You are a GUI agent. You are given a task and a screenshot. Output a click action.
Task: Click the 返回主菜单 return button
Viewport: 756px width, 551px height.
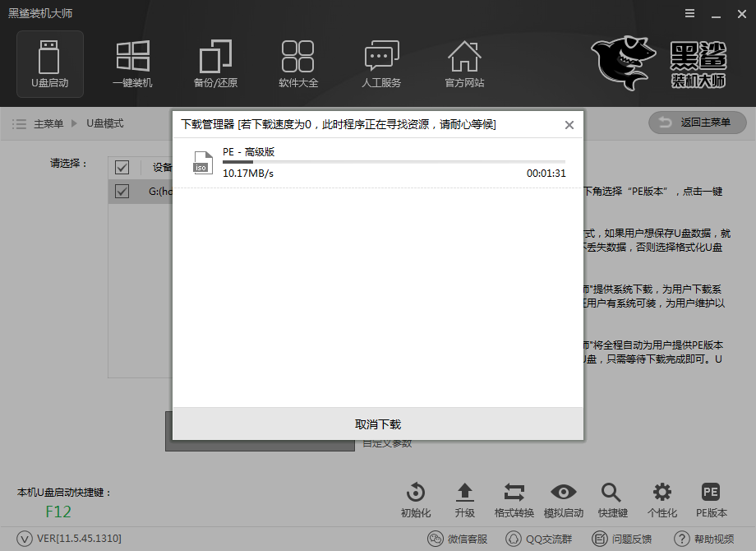tap(697, 123)
